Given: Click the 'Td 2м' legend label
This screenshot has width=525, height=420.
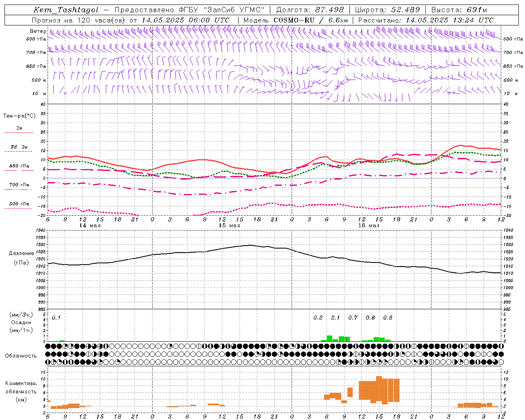Looking at the screenshot, I should pos(19,147).
